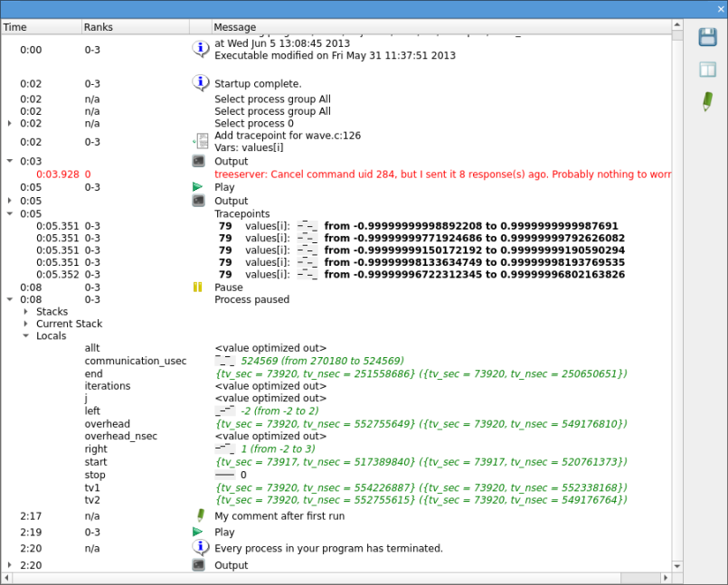
Task: Click the save session icon in the sidebar
Action: [706, 35]
